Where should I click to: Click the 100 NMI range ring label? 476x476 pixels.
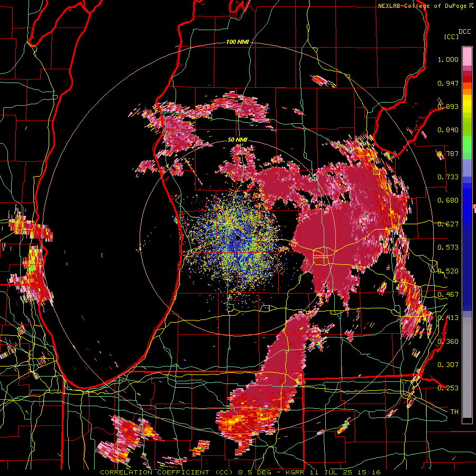237,42
